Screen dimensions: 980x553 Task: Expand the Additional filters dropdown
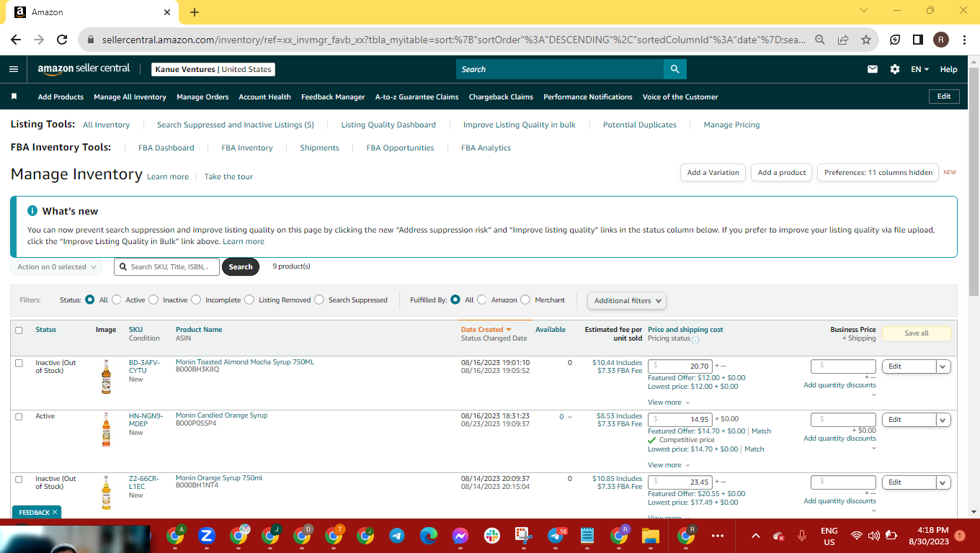click(x=626, y=300)
